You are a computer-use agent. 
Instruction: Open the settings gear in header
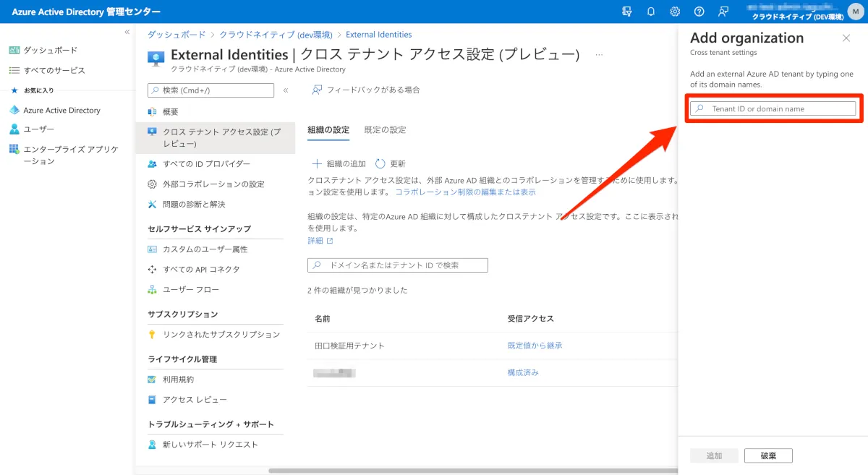pyautogui.click(x=675, y=12)
